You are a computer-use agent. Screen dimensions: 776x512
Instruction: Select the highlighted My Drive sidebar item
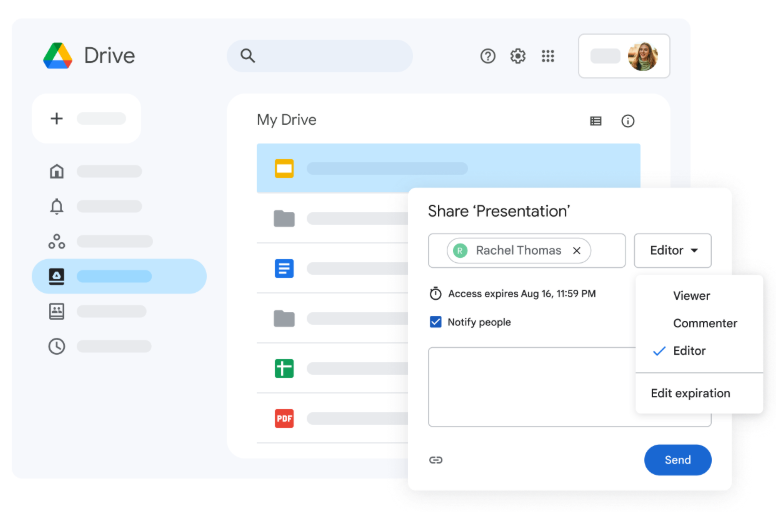119,276
